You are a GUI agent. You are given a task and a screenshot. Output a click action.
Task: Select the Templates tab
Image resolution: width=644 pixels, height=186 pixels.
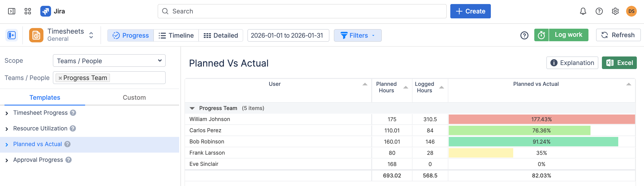(x=45, y=98)
